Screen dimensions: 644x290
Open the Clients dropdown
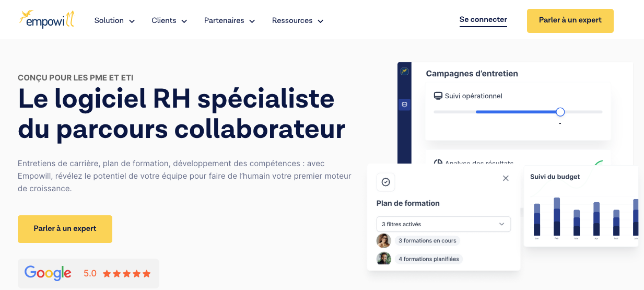point(169,20)
